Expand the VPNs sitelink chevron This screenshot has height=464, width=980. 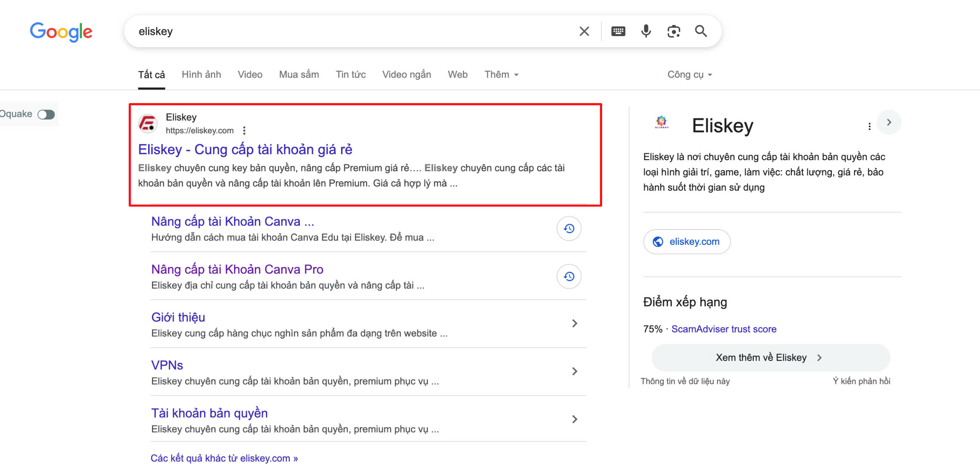(574, 371)
